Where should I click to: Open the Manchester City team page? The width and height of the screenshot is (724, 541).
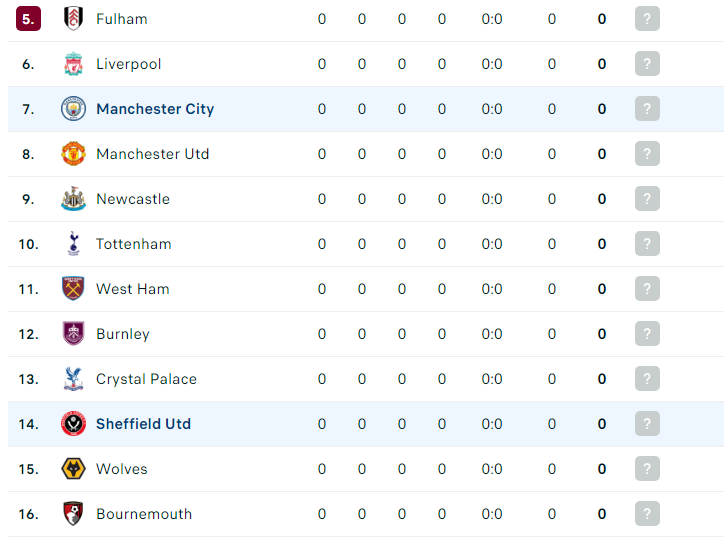tap(155, 109)
